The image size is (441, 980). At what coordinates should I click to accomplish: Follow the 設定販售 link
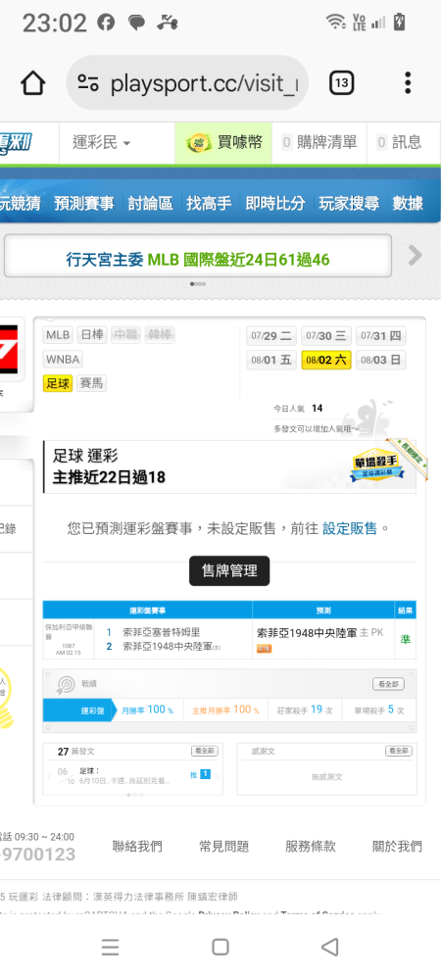tap(350, 529)
